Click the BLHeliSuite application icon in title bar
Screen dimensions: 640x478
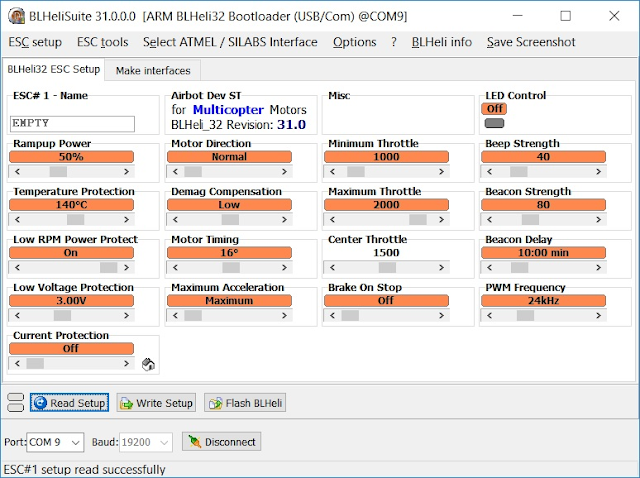tap(17, 16)
